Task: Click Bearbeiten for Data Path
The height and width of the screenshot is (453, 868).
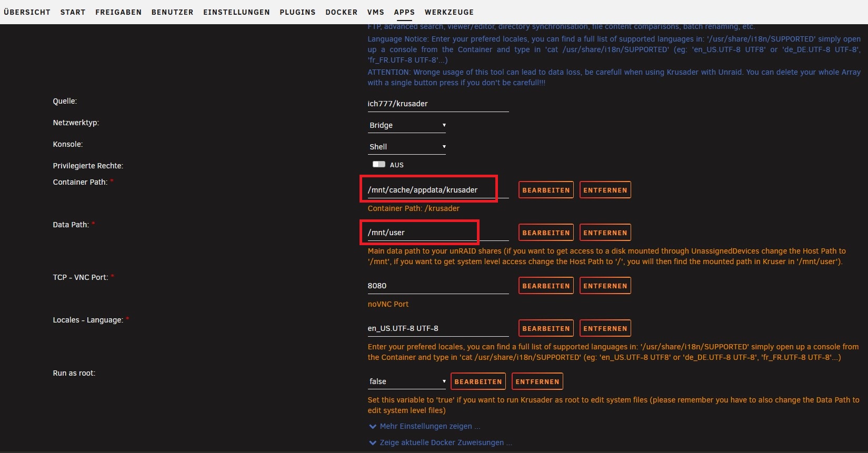Action: coord(546,233)
